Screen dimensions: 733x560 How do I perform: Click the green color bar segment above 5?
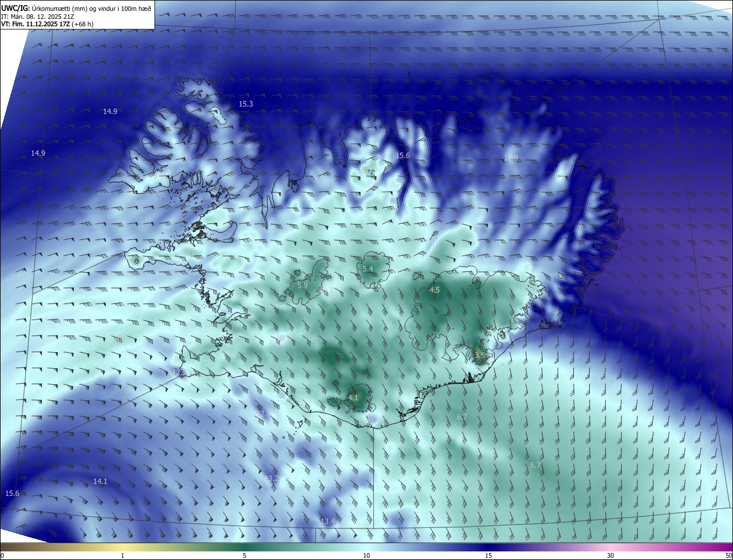(x=245, y=547)
